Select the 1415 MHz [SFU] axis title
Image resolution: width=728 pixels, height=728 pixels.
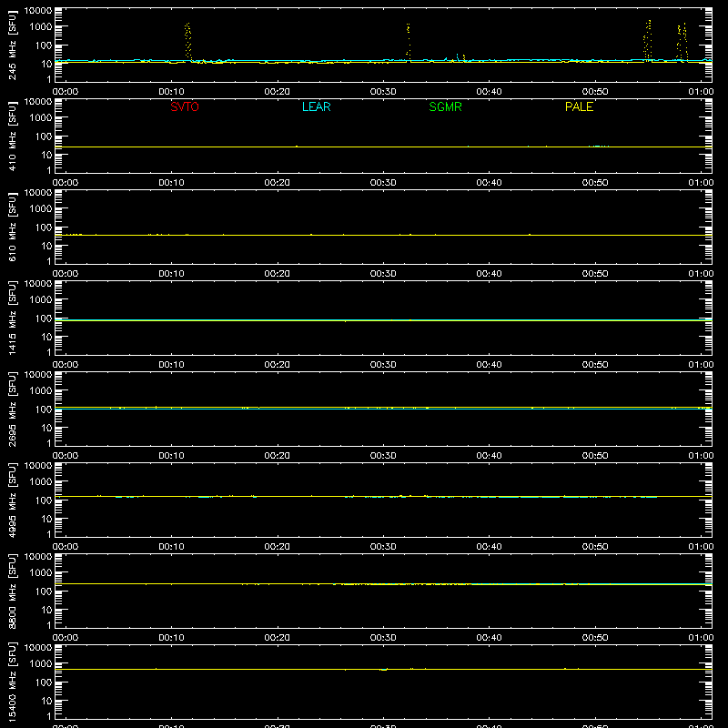tap(12, 318)
